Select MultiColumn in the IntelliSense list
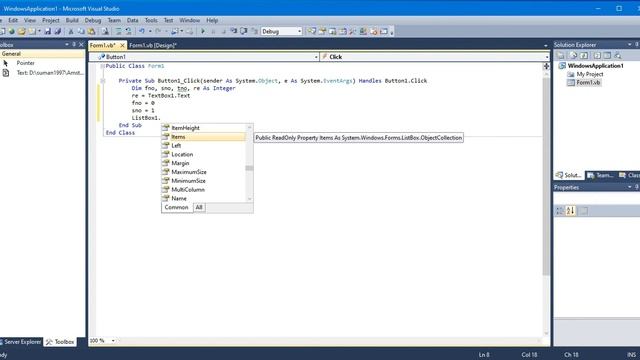Image resolution: width=640 pixels, height=360 pixels. (x=204, y=189)
